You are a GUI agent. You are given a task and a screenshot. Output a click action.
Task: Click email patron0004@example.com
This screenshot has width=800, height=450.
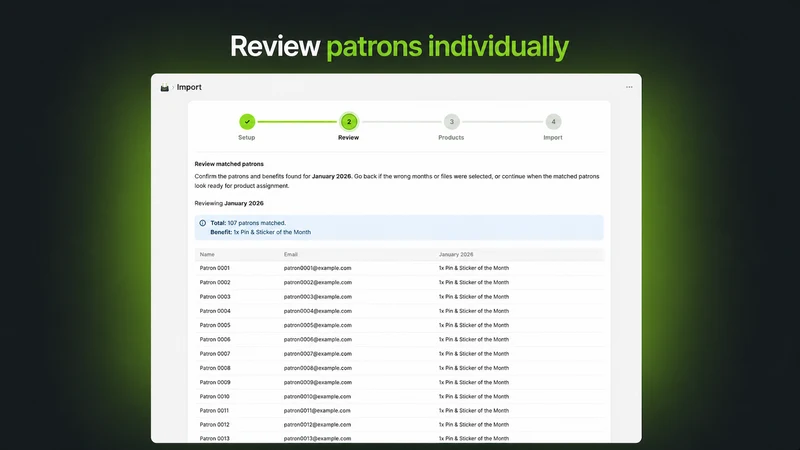click(317, 311)
